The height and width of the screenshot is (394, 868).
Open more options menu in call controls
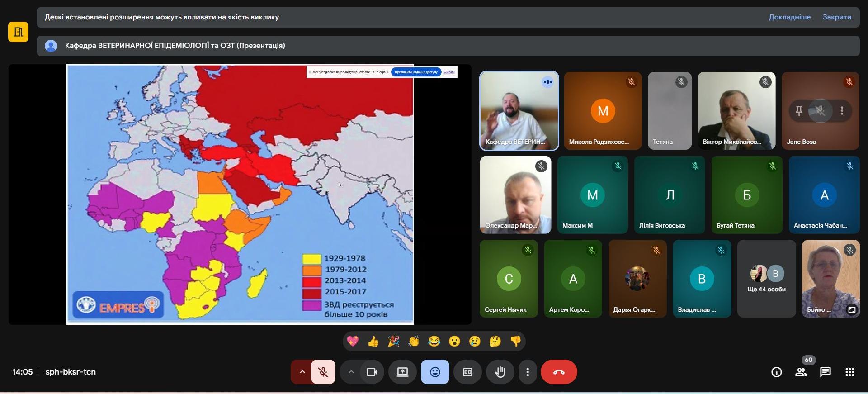point(528,372)
